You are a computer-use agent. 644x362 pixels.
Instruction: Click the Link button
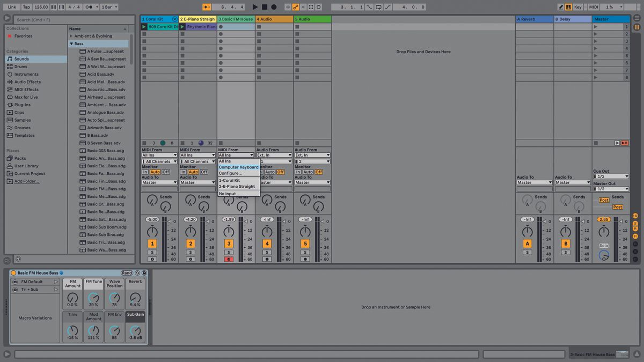coord(12,7)
